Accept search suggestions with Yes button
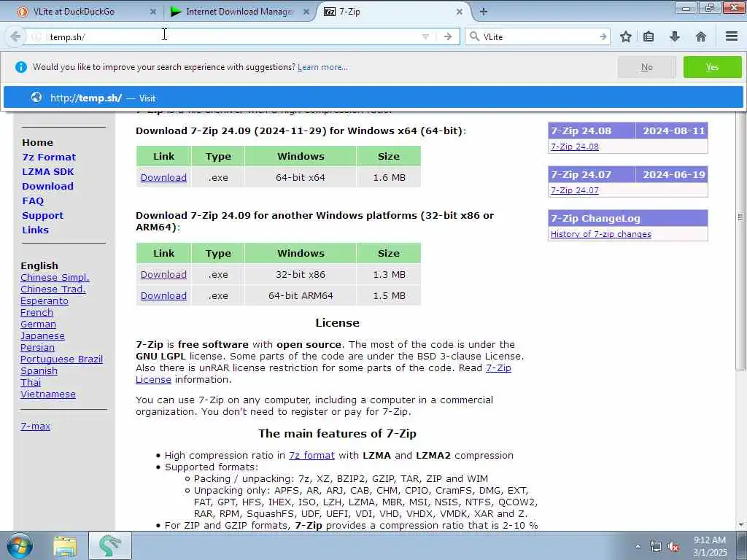 pyautogui.click(x=712, y=67)
